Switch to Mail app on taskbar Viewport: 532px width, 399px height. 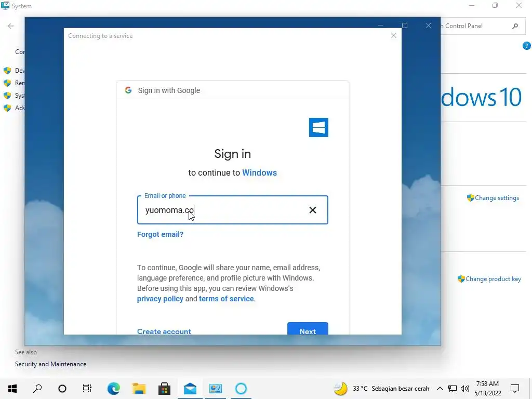point(190,389)
